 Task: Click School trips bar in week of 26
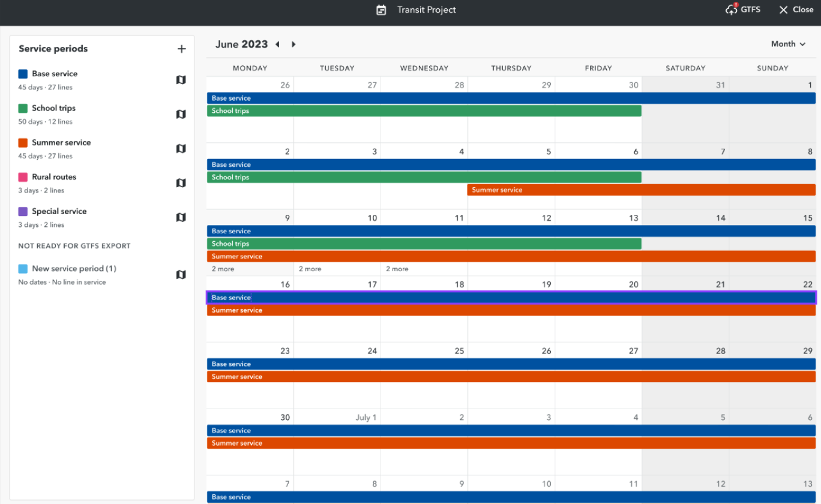[424, 111]
